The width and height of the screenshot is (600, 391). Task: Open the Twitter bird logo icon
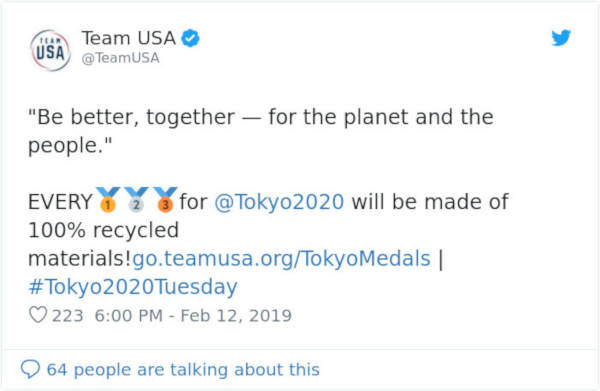pyautogui.click(x=561, y=37)
